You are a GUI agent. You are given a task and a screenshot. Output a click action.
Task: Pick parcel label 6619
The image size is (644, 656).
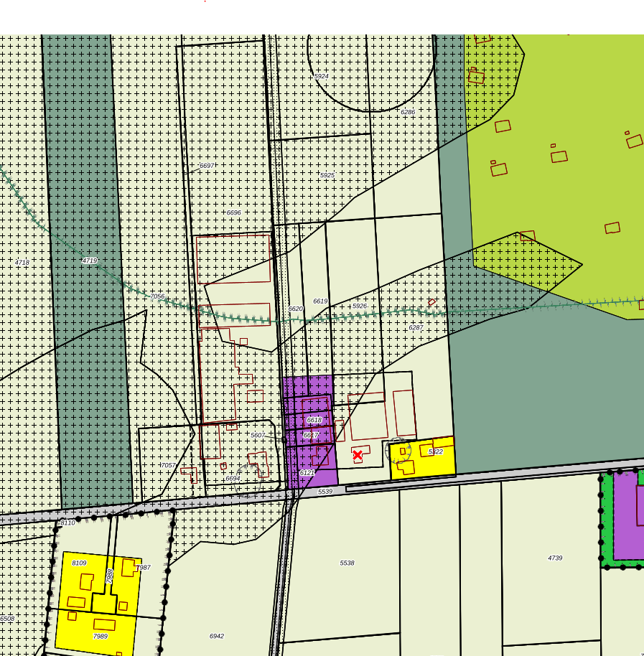(x=320, y=301)
